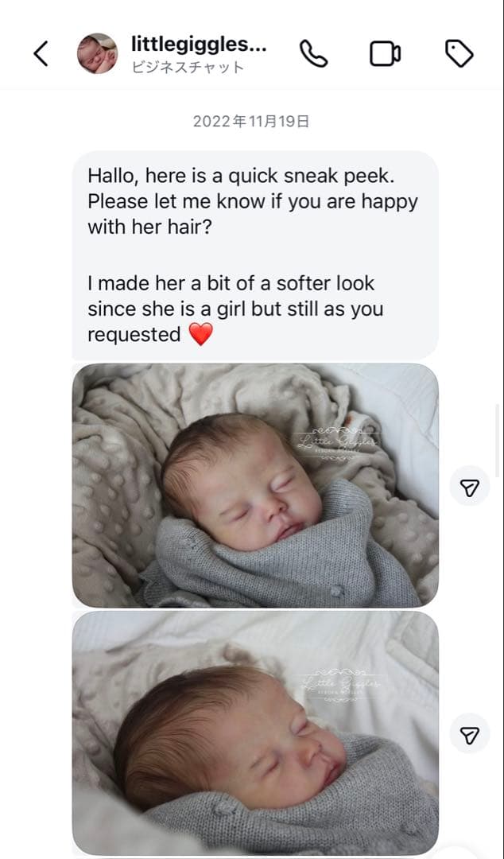Share the second baby photo
Image resolution: width=504 pixels, height=859 pixels.
469,735
